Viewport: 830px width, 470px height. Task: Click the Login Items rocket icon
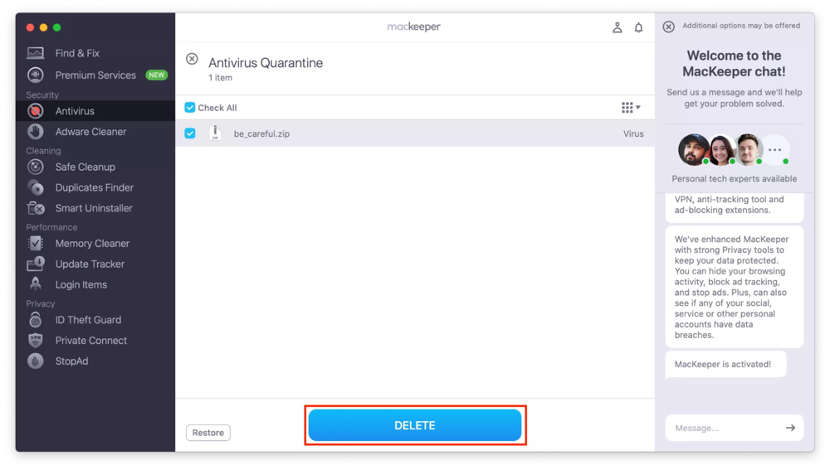pyautogui.click(x=35, y=284)
